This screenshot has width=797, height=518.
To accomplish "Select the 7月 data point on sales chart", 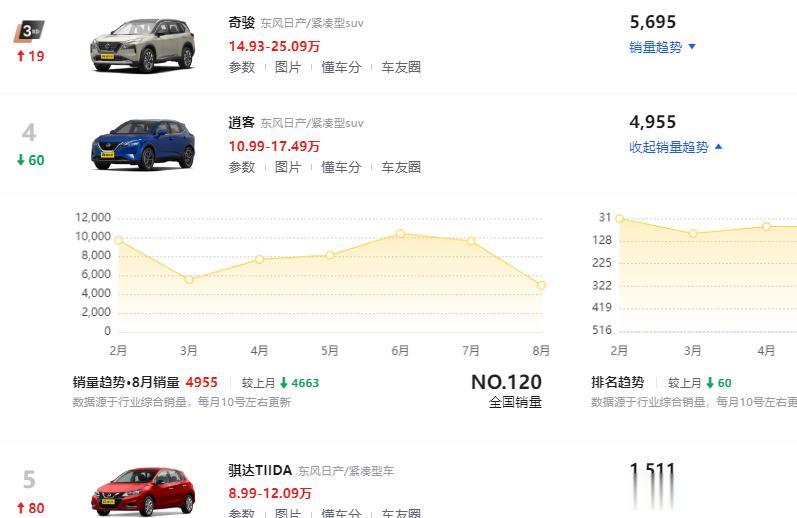I will (471, 241).
